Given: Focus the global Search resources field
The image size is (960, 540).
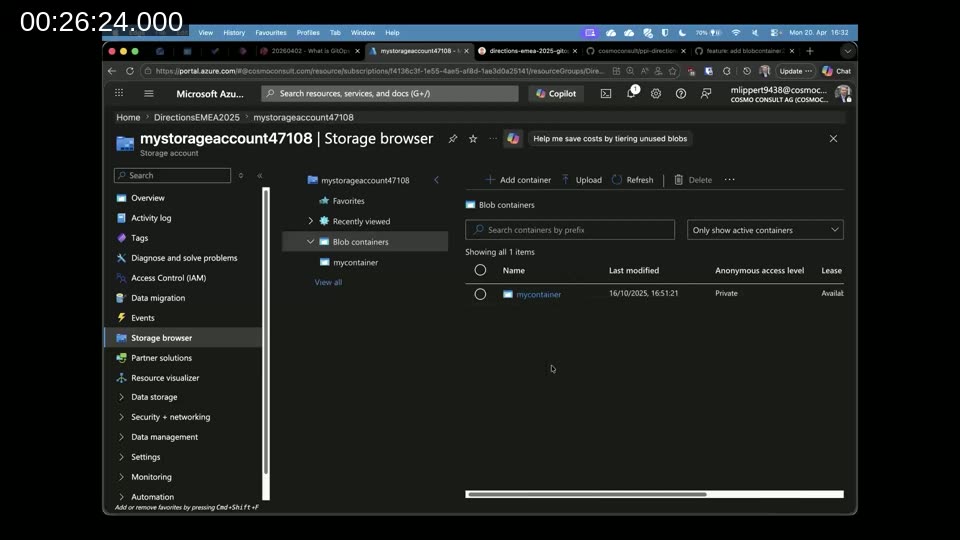Looking at the screenshot, I should click(x=389, y=94).
